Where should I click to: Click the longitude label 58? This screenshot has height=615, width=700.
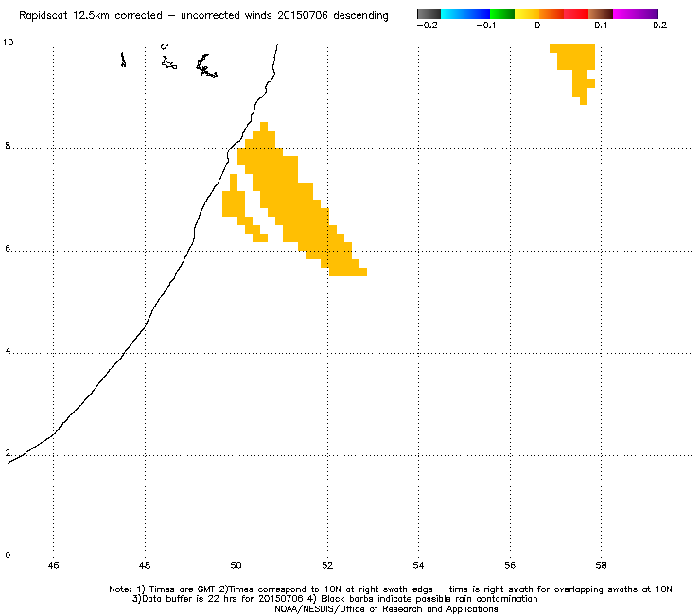(x=601, y=566)
